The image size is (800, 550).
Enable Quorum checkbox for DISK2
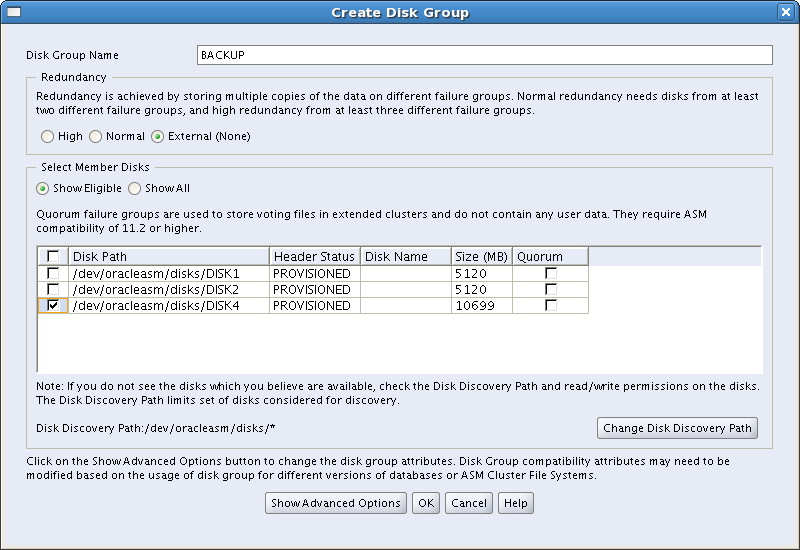coord(551,289)
